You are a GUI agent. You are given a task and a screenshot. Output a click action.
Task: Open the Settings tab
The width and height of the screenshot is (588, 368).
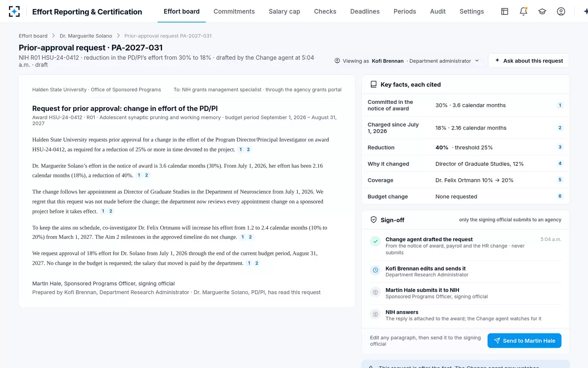coord(472,11)
